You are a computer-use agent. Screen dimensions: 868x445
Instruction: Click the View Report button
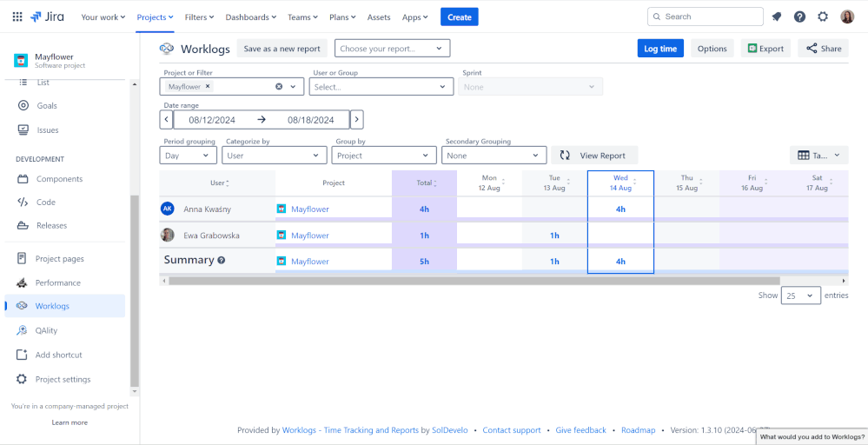[x=594, y=156]
